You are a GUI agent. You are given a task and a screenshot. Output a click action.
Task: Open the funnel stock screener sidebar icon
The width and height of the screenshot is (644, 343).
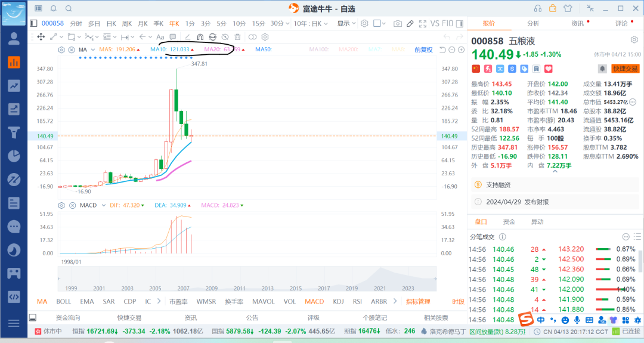[x=14, y=132]
